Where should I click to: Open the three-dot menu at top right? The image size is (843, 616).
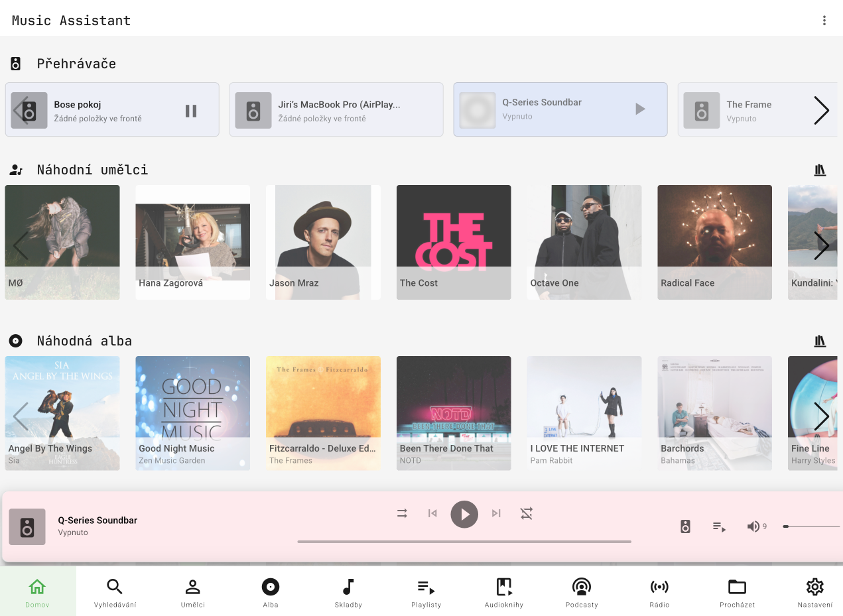pyautogui.click(x=824, y=20)
